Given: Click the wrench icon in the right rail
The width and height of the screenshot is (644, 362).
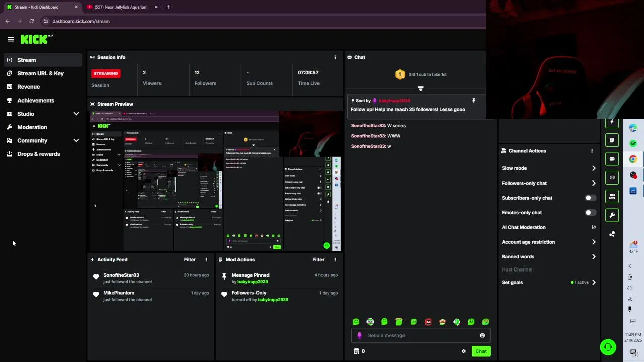Looking at the screenshot, I should pos(612,215).
